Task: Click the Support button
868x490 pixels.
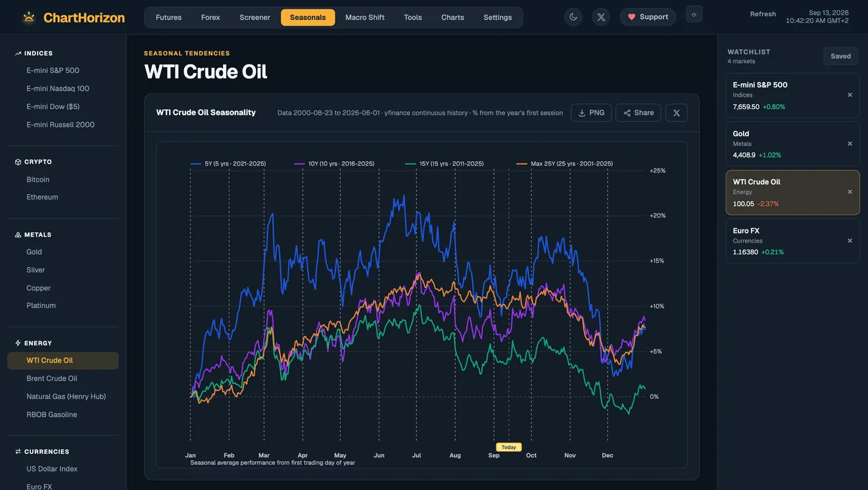Action: click(x=648, y=17)
